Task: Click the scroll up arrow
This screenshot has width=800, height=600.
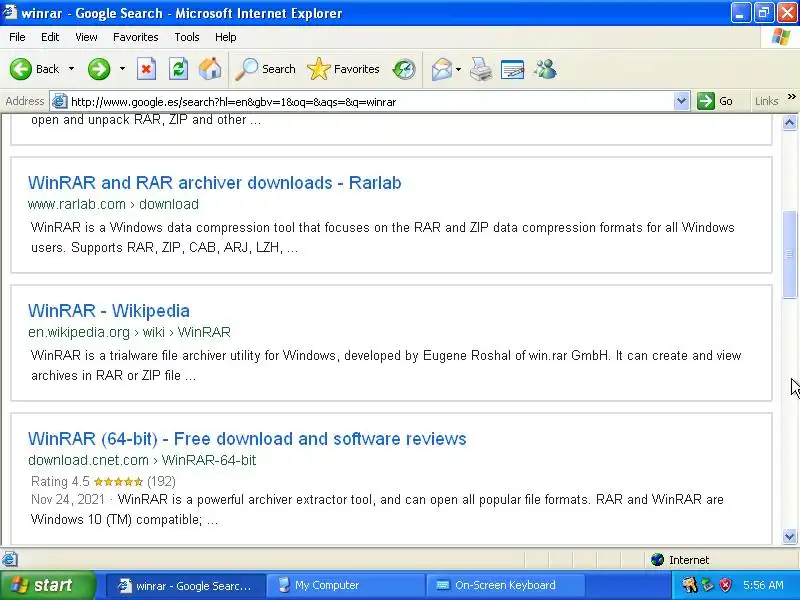Action: tap(790, 122)
